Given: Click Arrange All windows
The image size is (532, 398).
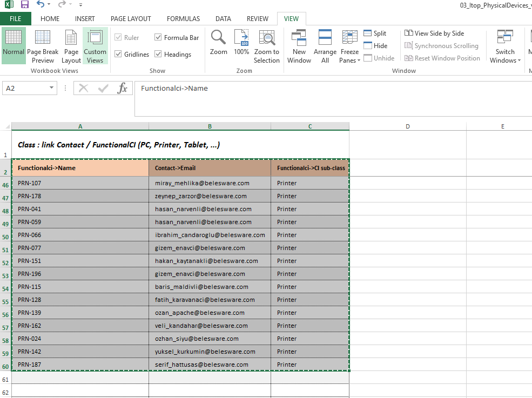Looking at the screenshot, I should click(x=325, y=46).
